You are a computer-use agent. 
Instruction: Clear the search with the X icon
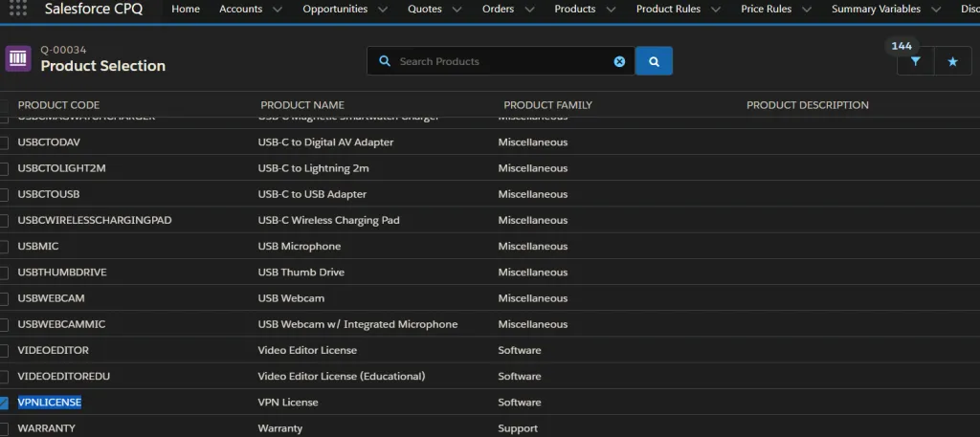click(619, 61)
